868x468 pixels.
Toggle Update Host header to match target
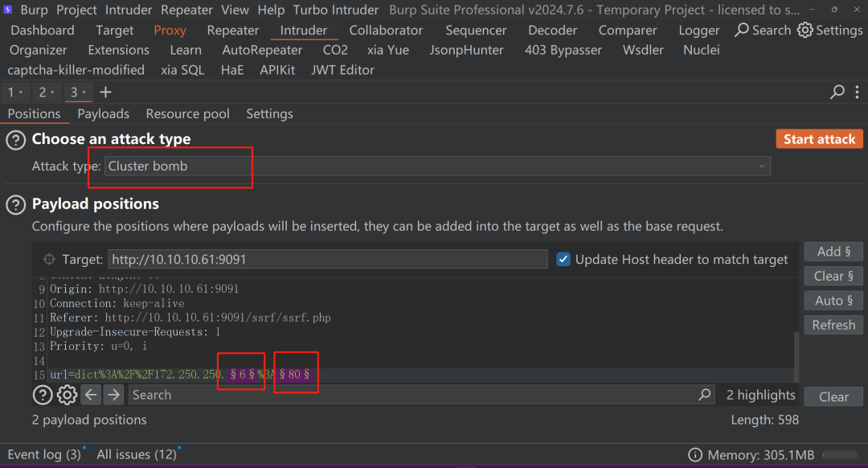pyautogui.click(x=563, y=259)
